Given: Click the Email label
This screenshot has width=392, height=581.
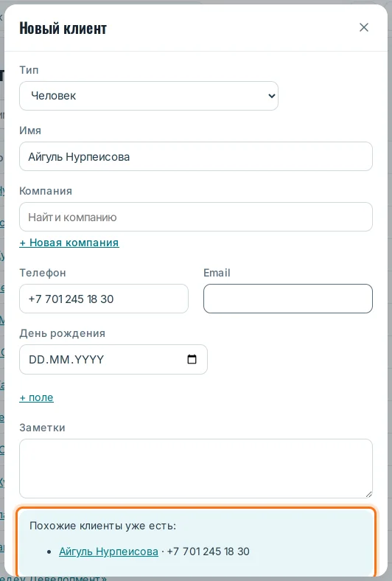Looking at the screenshot, I should pos(217,273).
